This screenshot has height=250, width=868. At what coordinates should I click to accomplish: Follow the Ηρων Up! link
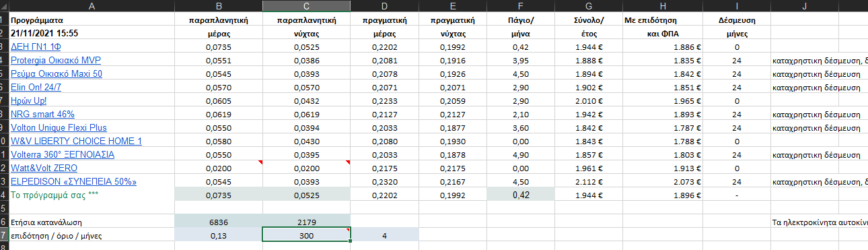tap(29, 101)
